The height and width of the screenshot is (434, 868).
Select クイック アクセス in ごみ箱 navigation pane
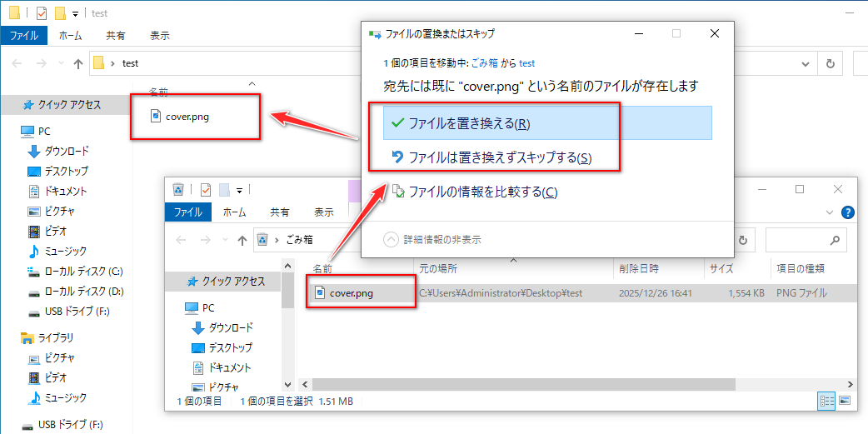coord(223,282)
